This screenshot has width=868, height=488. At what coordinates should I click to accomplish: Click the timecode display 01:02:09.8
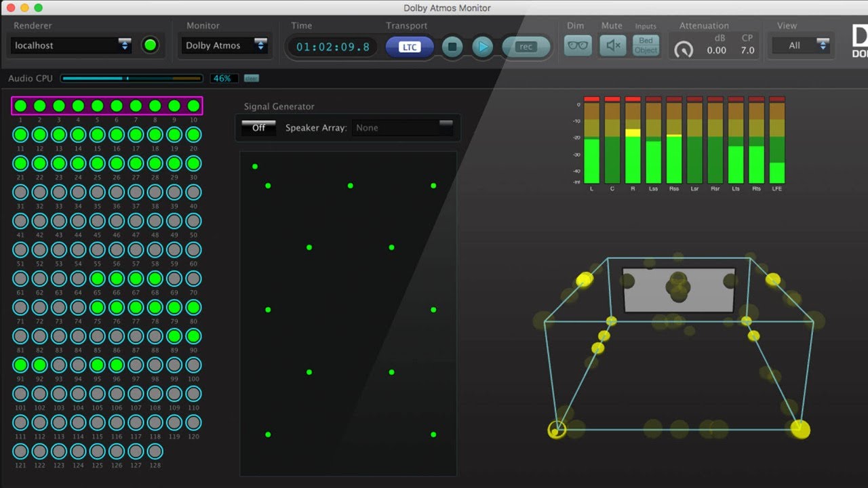click(x=333, y=47)
